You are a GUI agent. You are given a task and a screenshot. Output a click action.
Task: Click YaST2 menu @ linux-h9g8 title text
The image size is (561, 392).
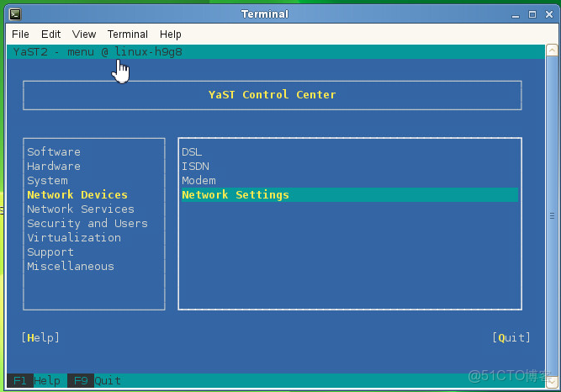(x=98, y=52)
